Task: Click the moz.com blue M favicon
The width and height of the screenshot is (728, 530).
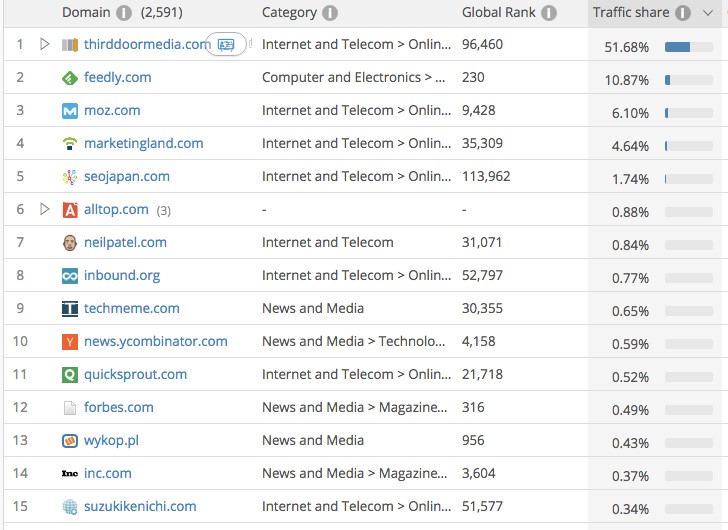Action: click(x=70, y=111)
